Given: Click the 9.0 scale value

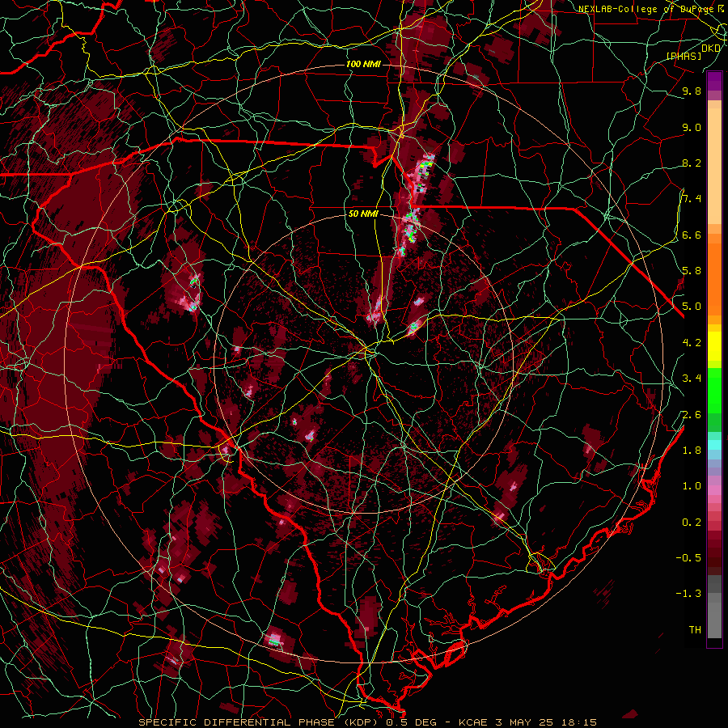Looking at the screenshot, I should click(x=692, y=127).
